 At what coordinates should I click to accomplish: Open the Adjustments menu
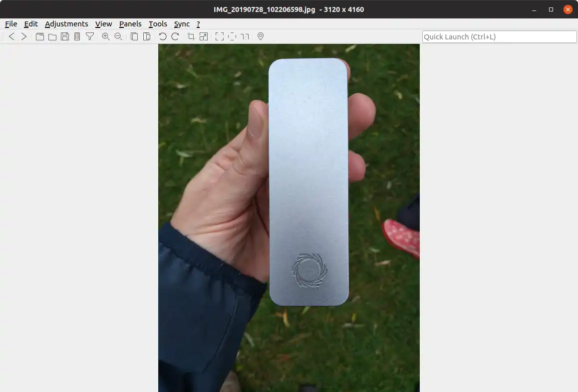click(x=66, y=24)
